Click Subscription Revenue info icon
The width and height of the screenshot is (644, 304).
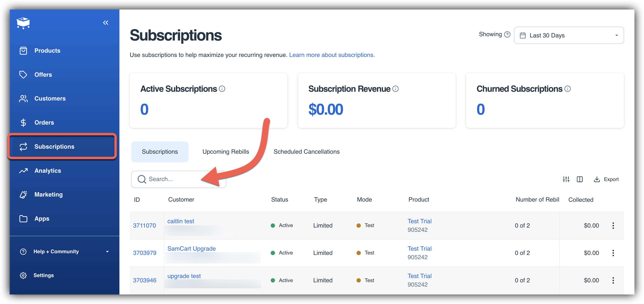tap(395, 89)
